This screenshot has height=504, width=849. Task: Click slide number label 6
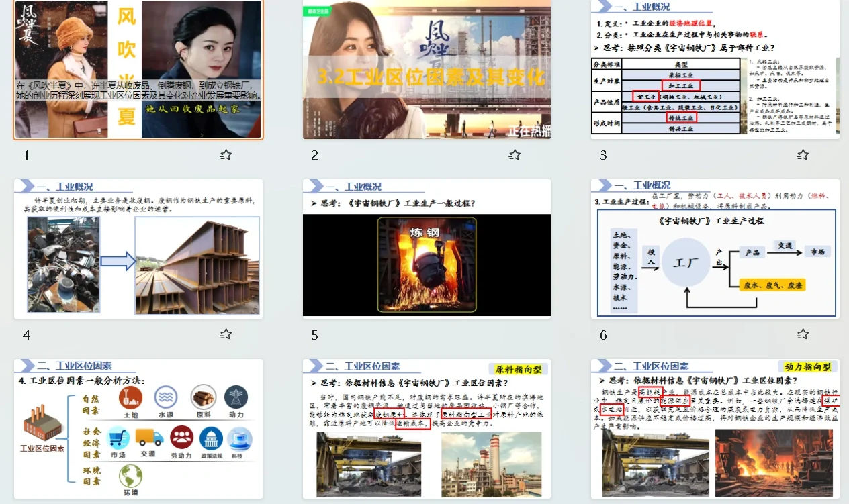point(603,335)
